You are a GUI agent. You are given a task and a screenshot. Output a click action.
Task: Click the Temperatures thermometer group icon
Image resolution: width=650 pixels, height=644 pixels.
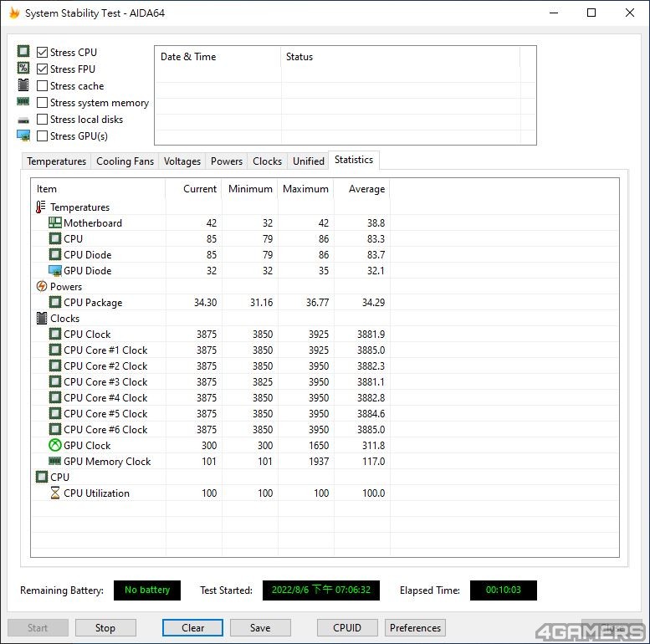(41, 207)
